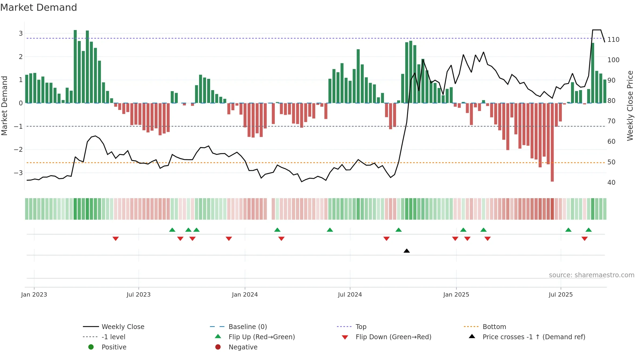Toggle the Negative legend entry
The height and width of the screenshot is (362, 644).
pyautogui.click(x=236, y=347)
